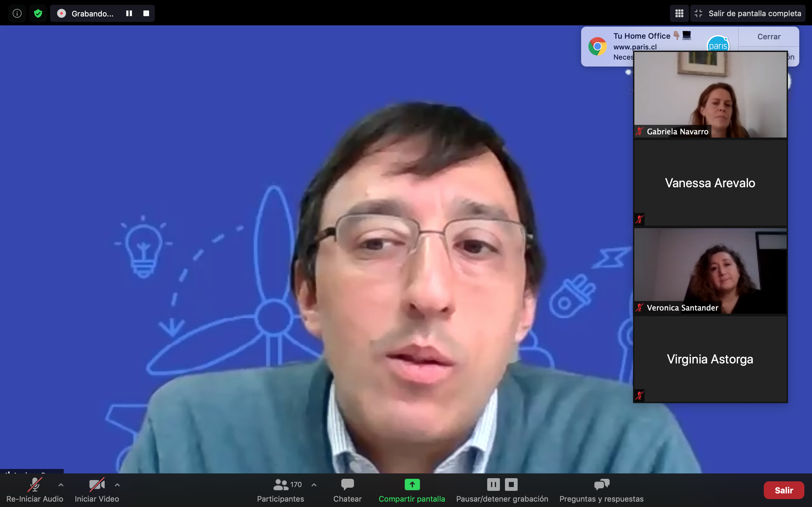Expand audio options arrow
812x507 pixels.
click(x=61, y=485)
